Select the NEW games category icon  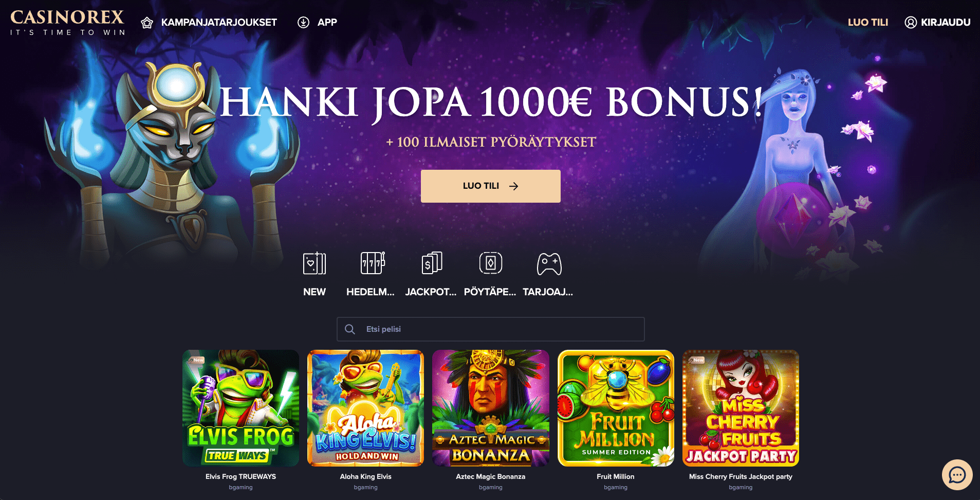[x=315, y=263]
